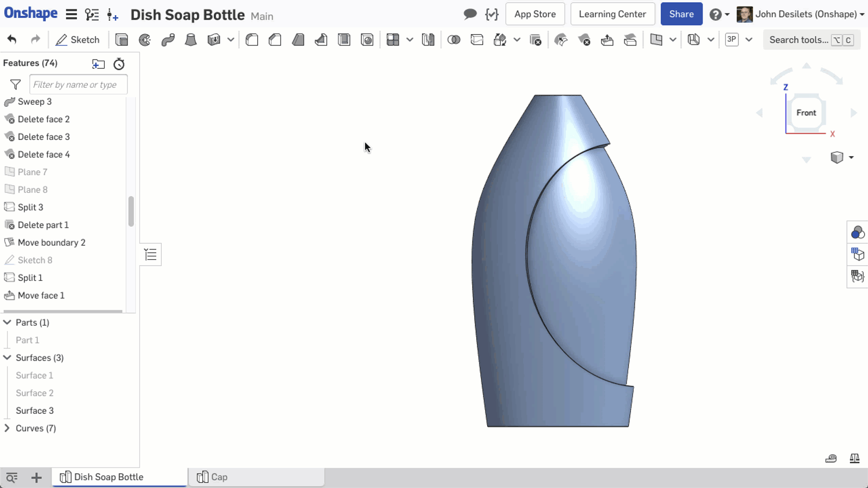Viewport: 868px width, 488px height.
Task: Select the Fillet tool
Action: tap(252, 40)
